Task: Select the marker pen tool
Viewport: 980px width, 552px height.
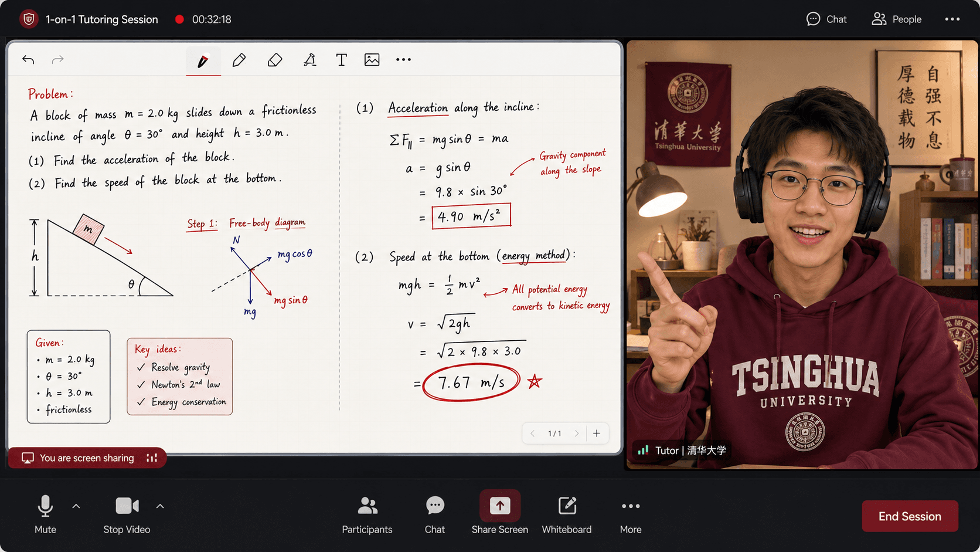Action: pyautogui.click(x=203, y=60)
